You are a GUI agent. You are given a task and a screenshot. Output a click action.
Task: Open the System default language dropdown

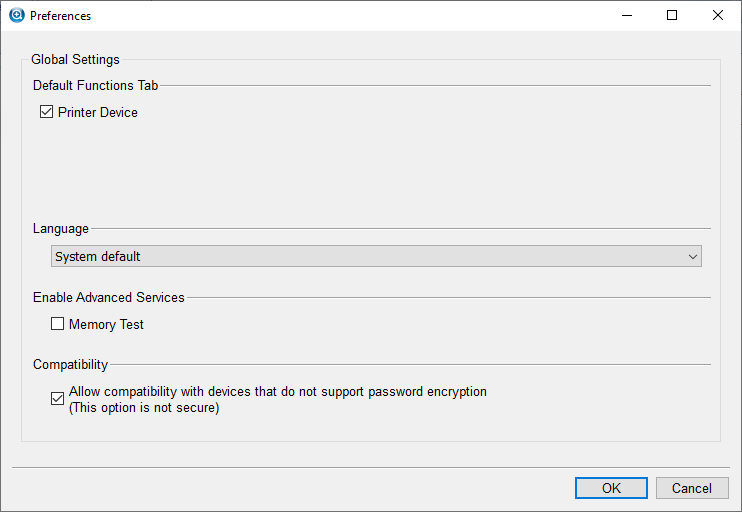coord(376,256)
